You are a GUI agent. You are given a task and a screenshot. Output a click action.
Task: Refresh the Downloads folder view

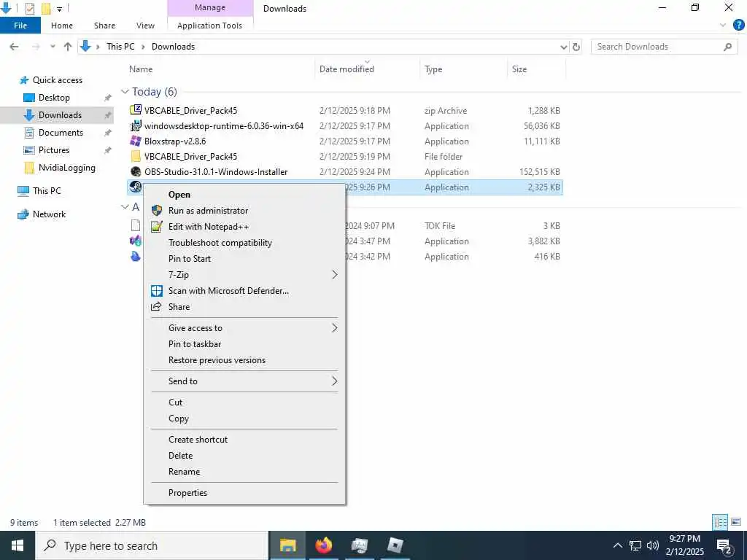pyautogui.click(x=576, y=47)
